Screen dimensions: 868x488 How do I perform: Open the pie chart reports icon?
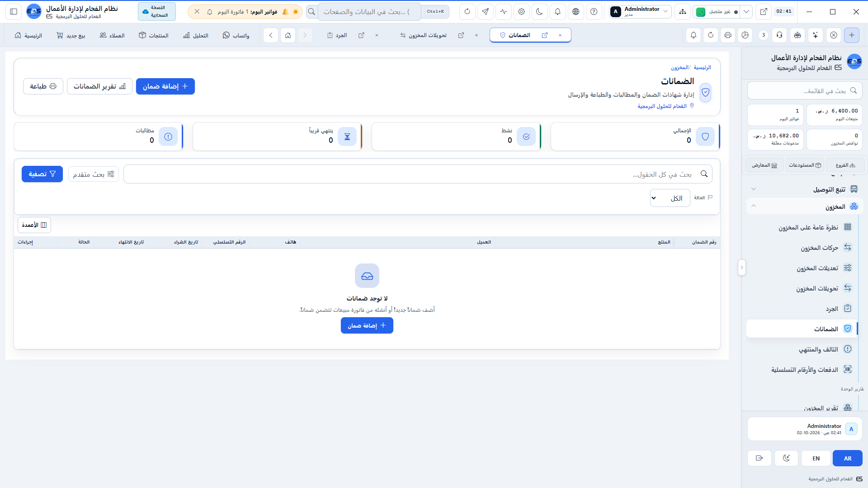click(745, 35)
